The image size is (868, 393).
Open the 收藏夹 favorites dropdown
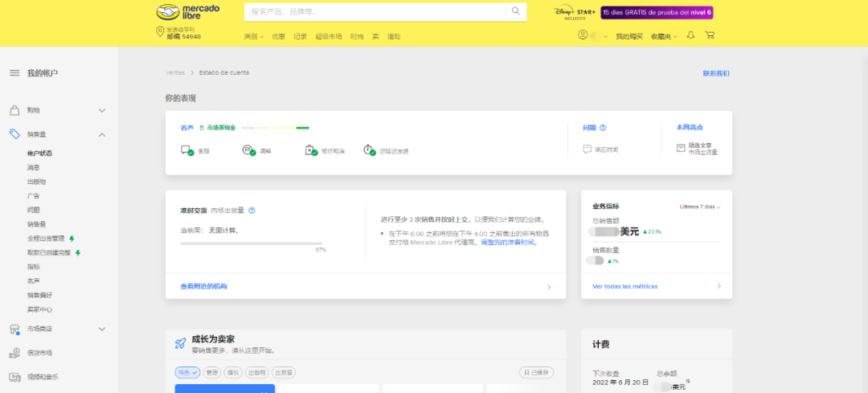click(x=665, y=36)
